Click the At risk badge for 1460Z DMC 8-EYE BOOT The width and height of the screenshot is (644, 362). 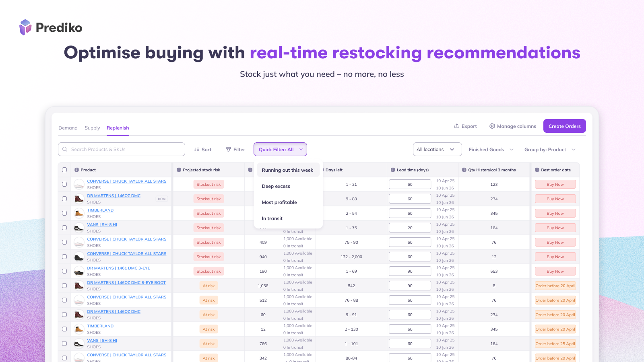pos(208,286)
